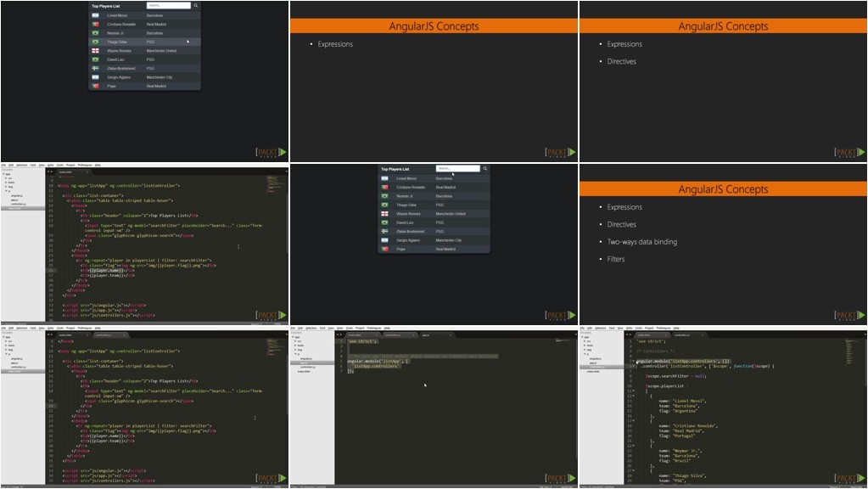Image resolution: width=868 pixels, height=489 pixels.
Task: Switch to index.html tab in three-tab editor
Action: pyautogui.click(x=361, y=335)
